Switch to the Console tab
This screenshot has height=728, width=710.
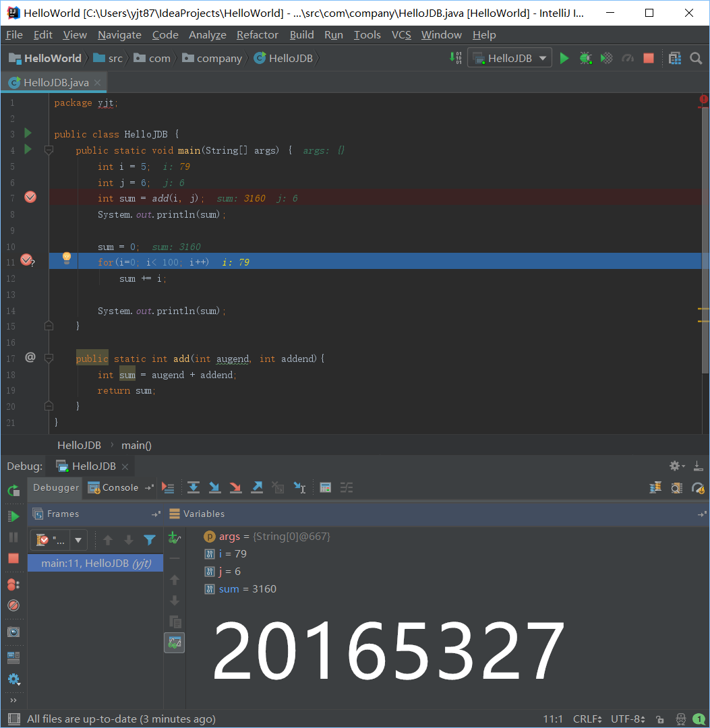coord(114,487)
